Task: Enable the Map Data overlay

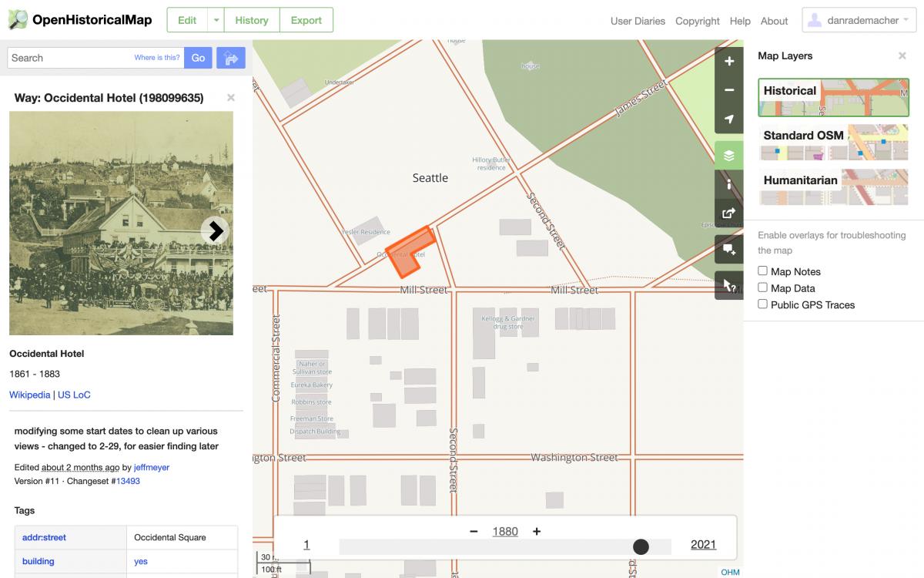Action: pyautogui.click(x=763, y=287)
